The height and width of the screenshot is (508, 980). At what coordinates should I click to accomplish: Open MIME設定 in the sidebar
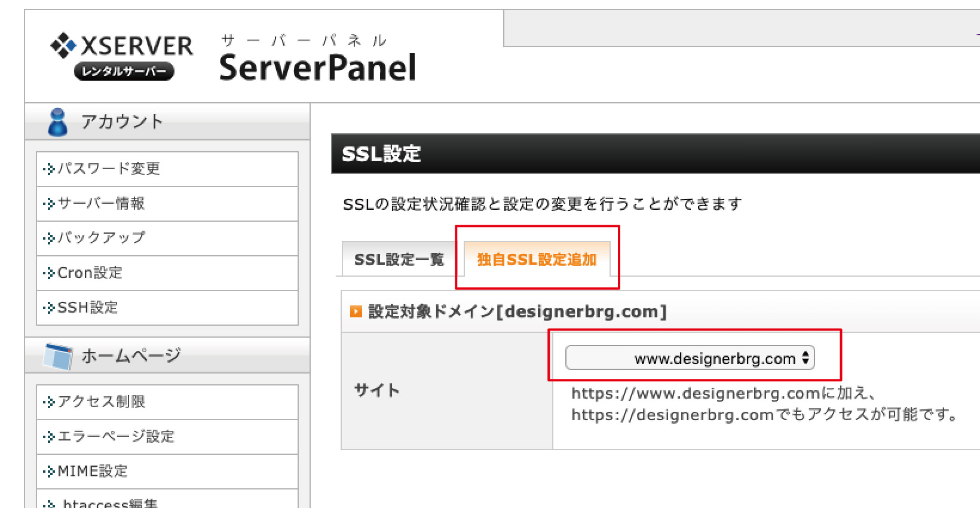coord(93,471)
